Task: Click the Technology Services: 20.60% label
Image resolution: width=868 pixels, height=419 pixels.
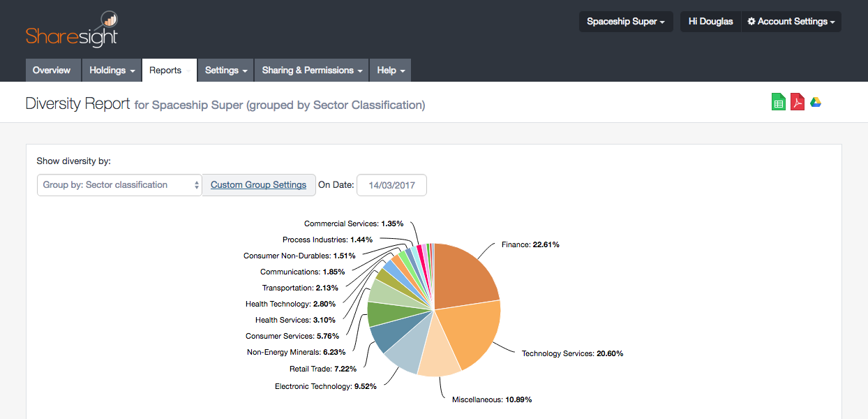Action: [x=572, y=354]
